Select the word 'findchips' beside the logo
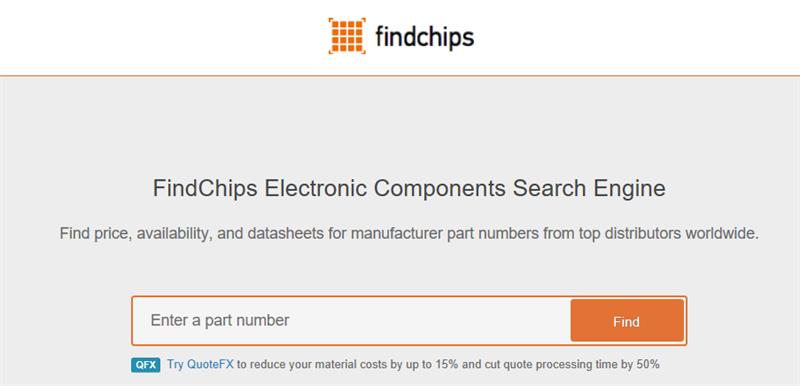This screenshot has width=800, height=386. 424,36
